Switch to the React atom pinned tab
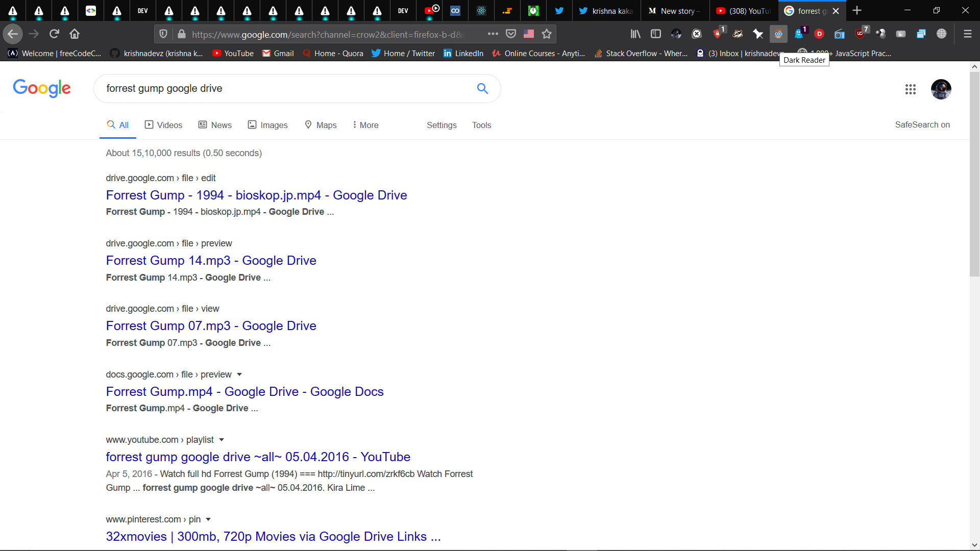Screen dimensions: 980x551 pyautogui.click(x=481, y=11)
